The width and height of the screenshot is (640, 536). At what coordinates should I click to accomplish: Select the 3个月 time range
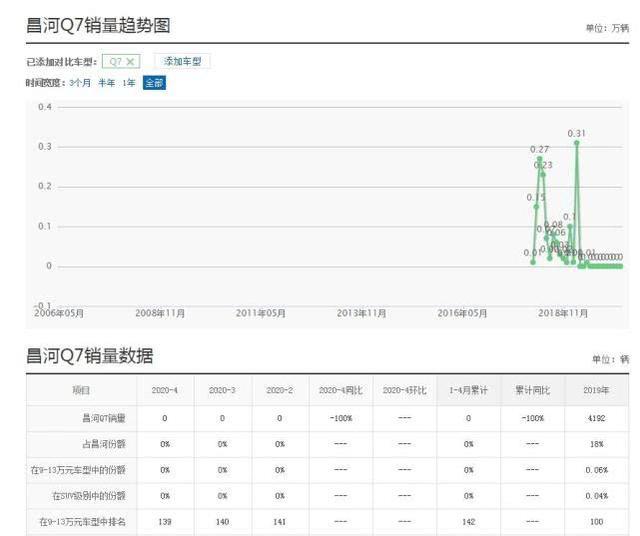tap(80, 83)
